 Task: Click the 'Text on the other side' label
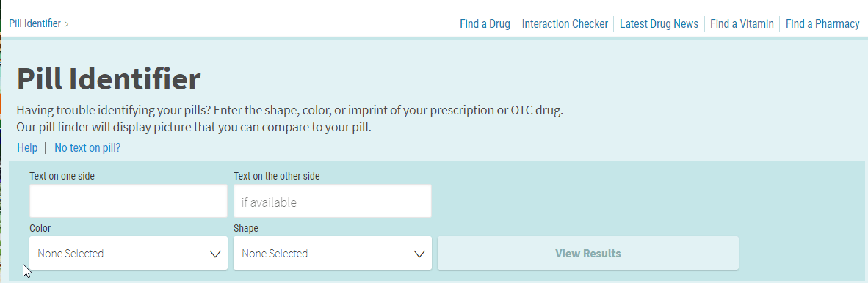coord(277,176)
